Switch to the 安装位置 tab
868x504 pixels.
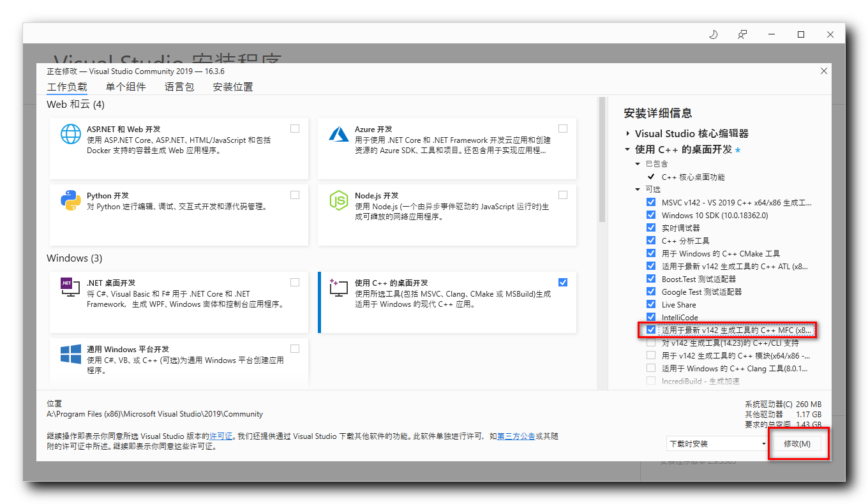[233, 87]
